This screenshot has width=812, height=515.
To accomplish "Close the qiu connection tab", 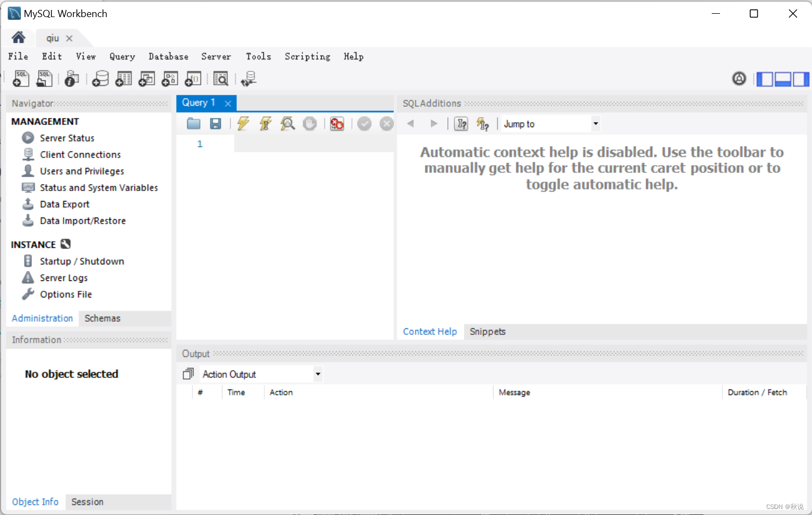I will coord(69,38).
